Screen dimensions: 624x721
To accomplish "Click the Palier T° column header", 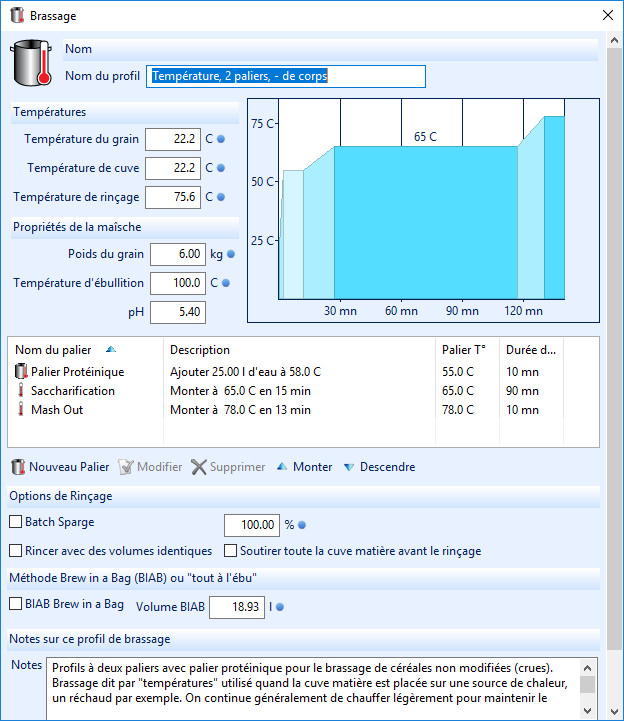I will tap(464, 350).
